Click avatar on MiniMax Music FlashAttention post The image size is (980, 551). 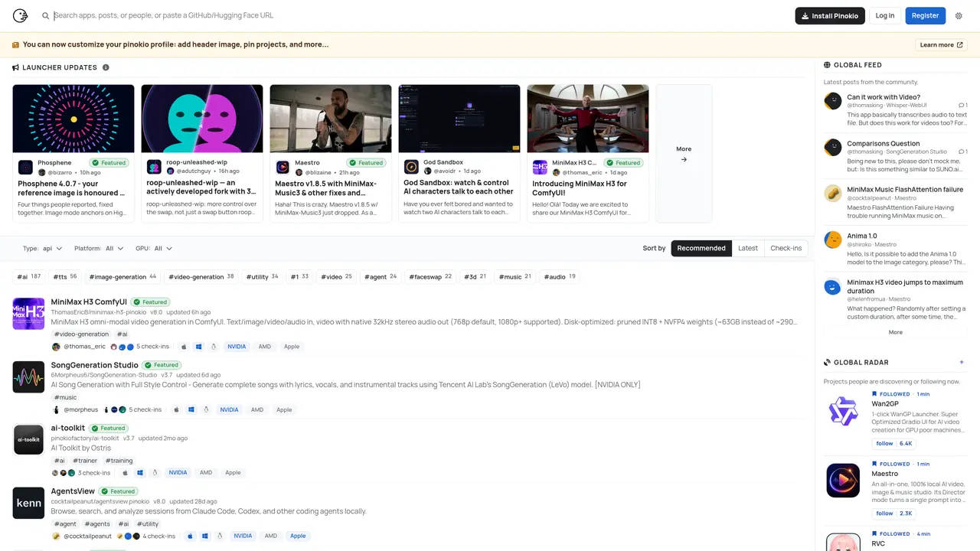(832, 194)
